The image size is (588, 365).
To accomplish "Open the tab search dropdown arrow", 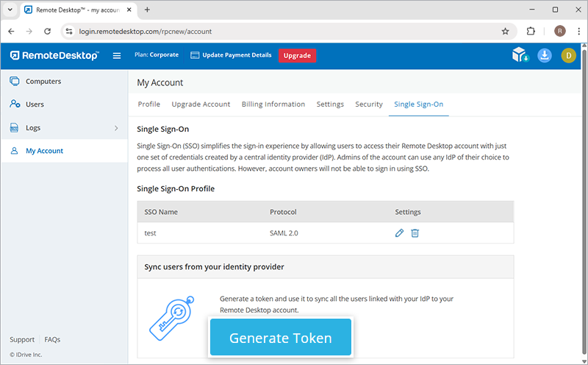I will pos(11,10).
